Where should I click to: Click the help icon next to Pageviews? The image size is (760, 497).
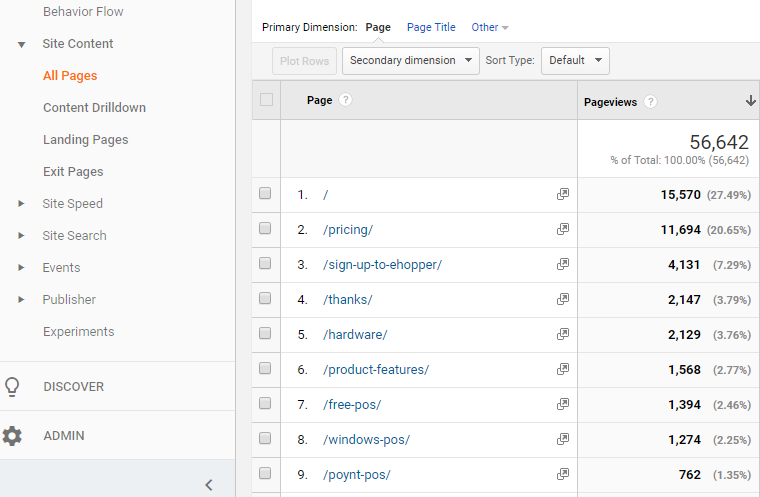(650, 101)
